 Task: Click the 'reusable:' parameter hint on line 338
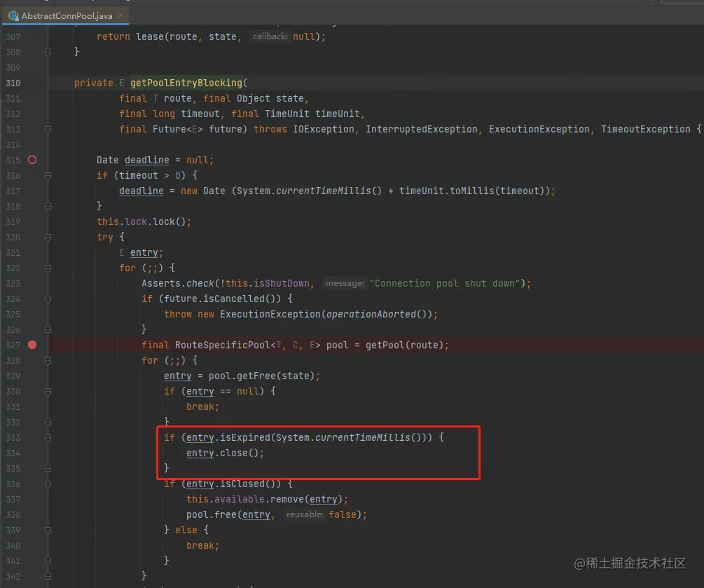305,514
